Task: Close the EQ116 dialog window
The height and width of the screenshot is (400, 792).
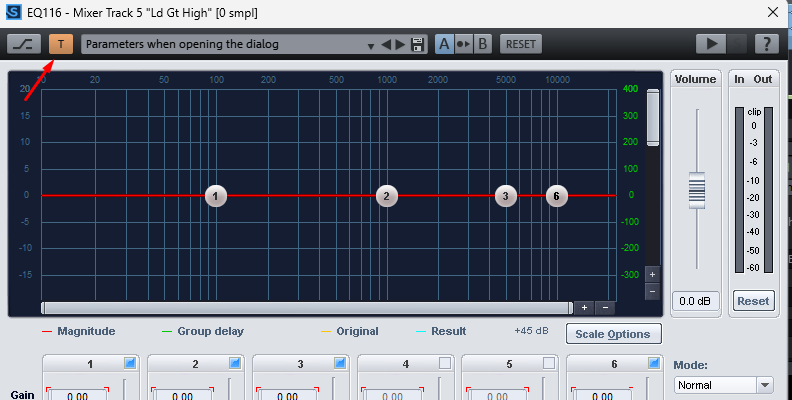Action: 773,12
